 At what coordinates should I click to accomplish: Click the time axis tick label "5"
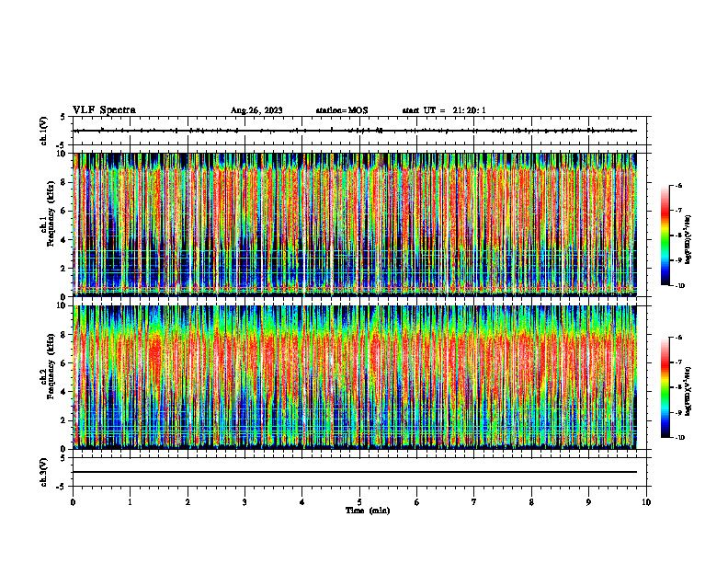359,502
